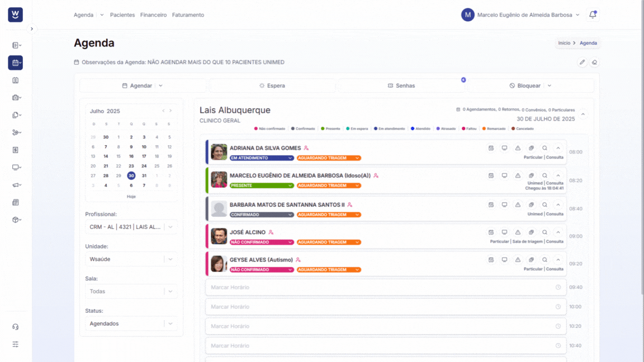Open the Profissional CRM dropdown
Viewport: 644px width, 362px height.
pos(131,227)
